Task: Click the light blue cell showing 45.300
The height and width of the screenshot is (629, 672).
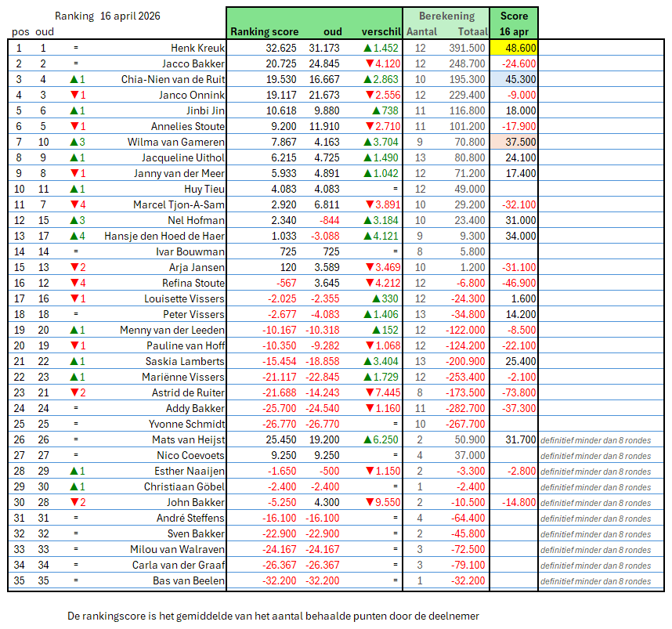Action: (514, 79)
